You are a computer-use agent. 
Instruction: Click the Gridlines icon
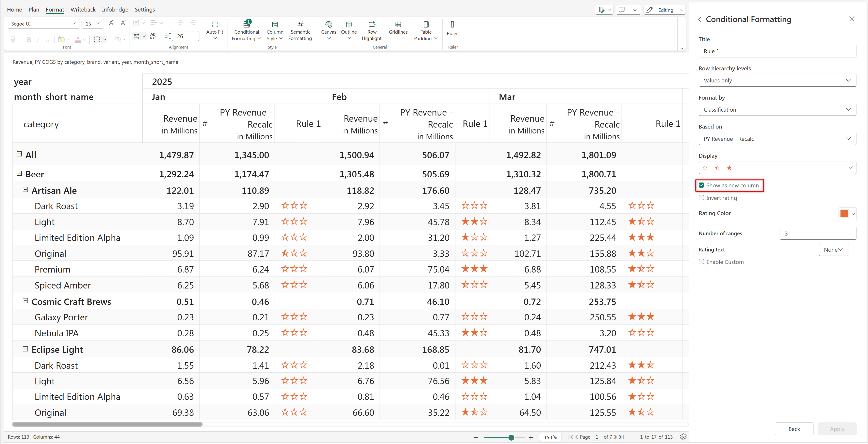point(398,25)
